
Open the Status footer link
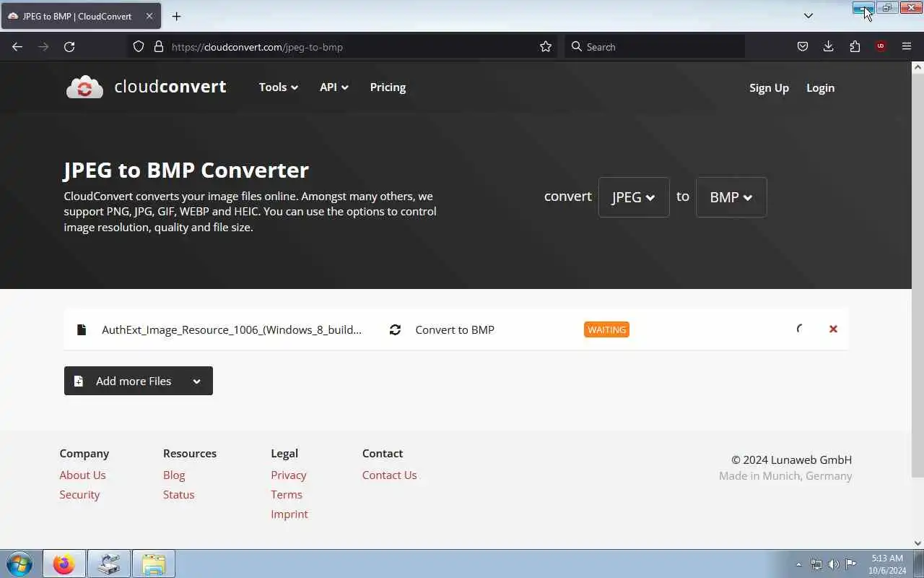click(x=178, y=494)
